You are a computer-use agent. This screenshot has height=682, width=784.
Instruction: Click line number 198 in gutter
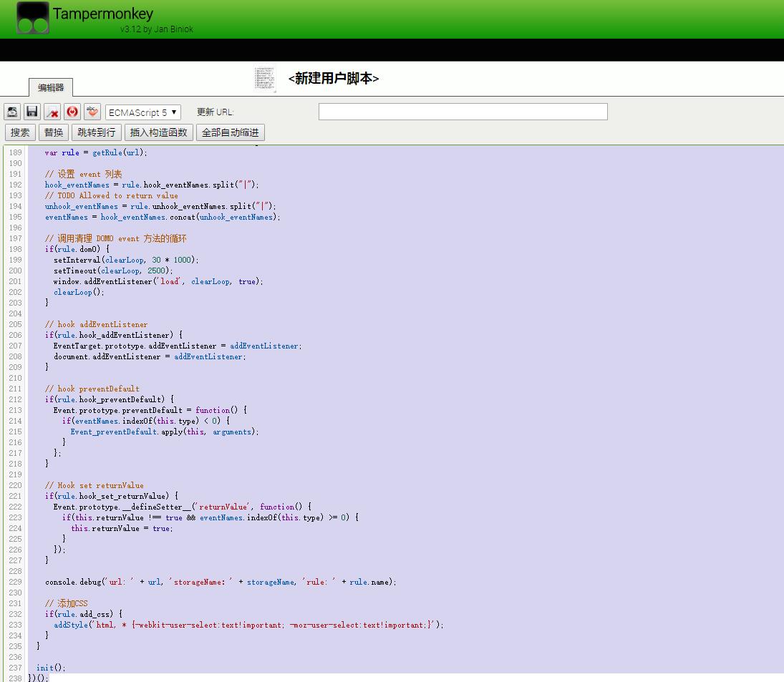[x=16, y=249]
